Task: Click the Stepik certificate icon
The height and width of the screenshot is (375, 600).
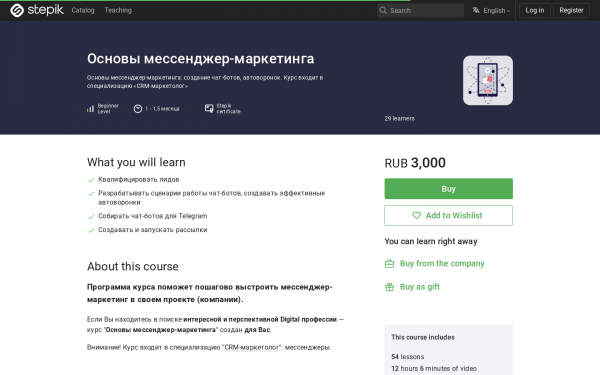Action: pos(209,109)
